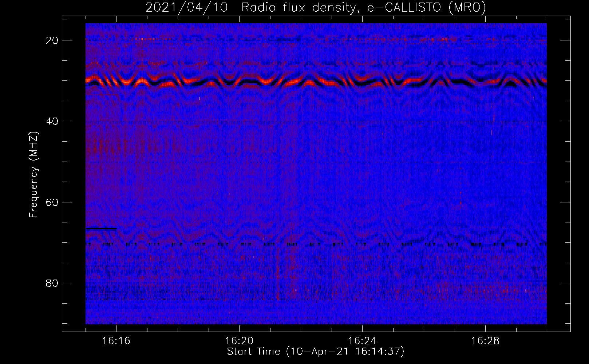
Task: Click the 16:24 time tick label
Action: [x=362, y=341]
